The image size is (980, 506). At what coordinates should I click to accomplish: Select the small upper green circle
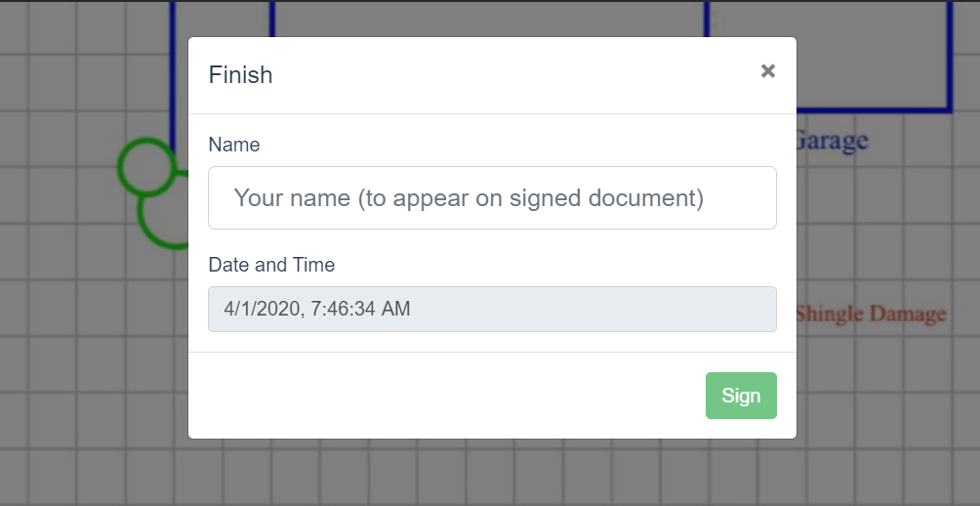point(146,166)
